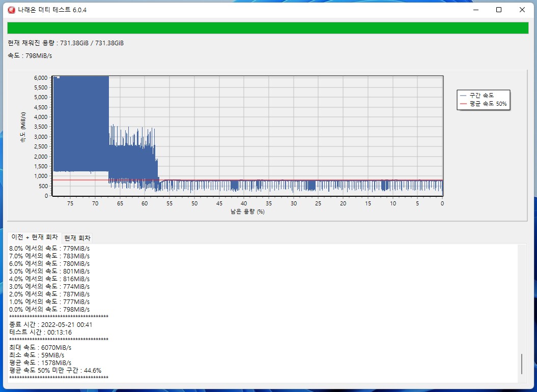The height and width of the screenshot is (392, 537).
Task: Minimize the Dirty Test window
Action: (x=476, y=10)
